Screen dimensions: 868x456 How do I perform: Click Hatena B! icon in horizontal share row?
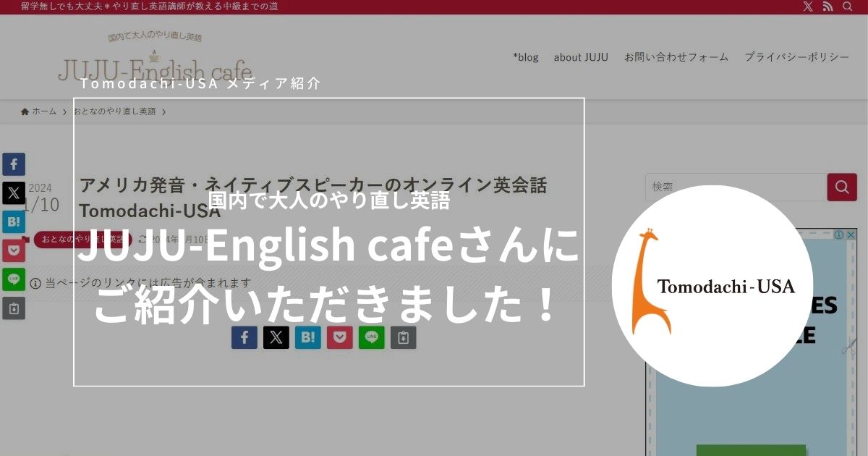308,337
